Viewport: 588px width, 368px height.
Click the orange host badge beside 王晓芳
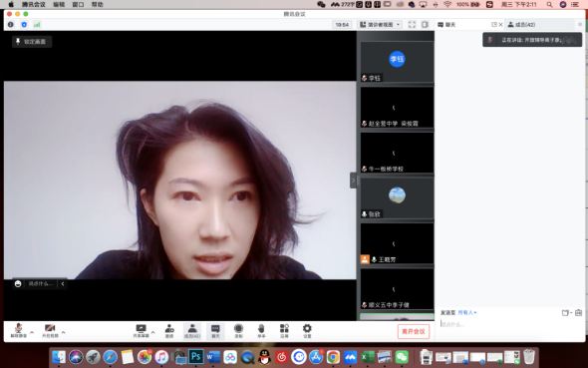(x=365, y=259)
